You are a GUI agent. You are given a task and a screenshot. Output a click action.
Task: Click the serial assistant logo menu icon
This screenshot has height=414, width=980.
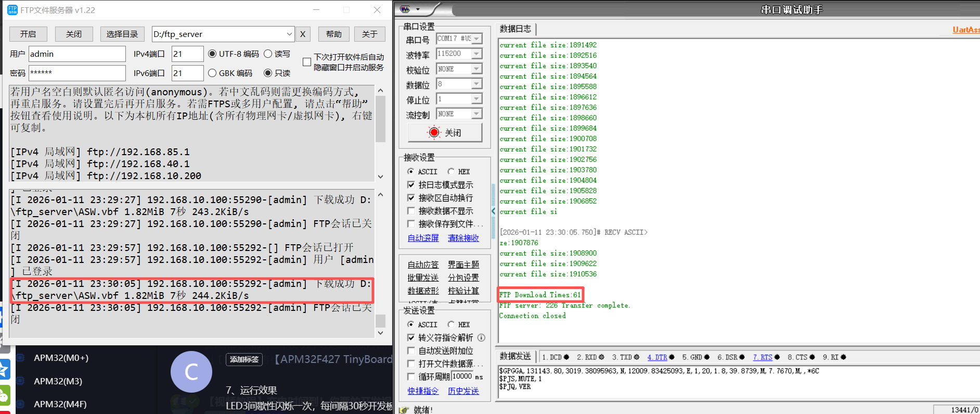point(406,9)
